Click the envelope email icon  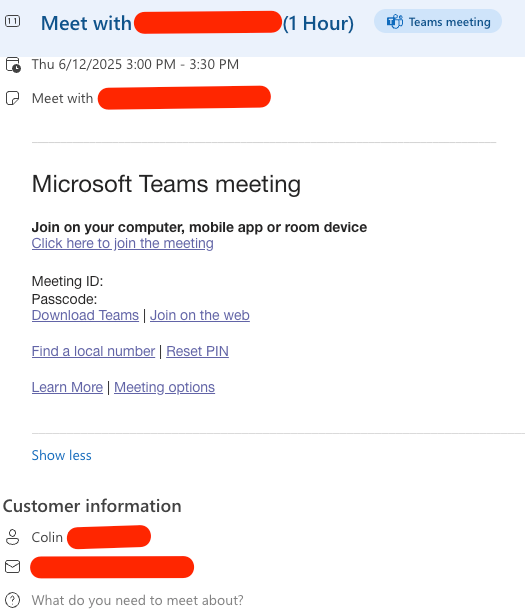pos(13,566)
